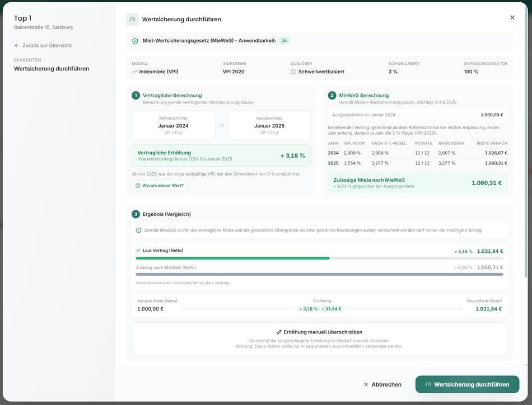Click the clock icon beside Schwellwertbasiert
Viewport: 532px width, 405px height.
[293, 72]
